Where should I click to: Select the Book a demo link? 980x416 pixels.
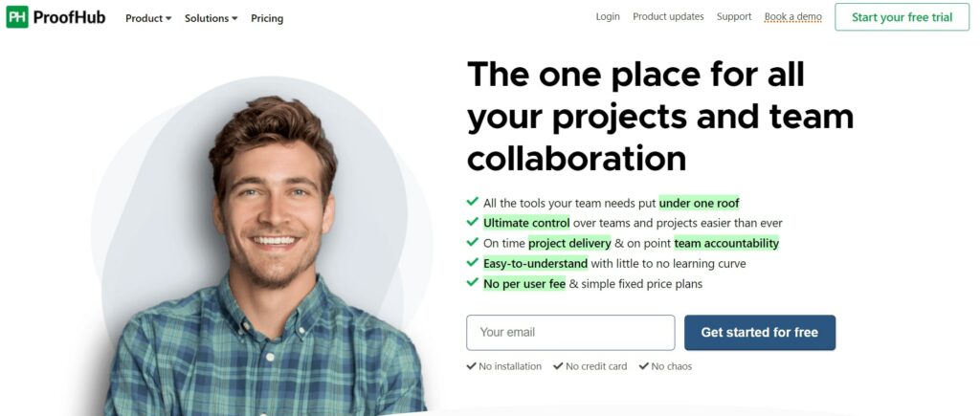coord(793,17)
